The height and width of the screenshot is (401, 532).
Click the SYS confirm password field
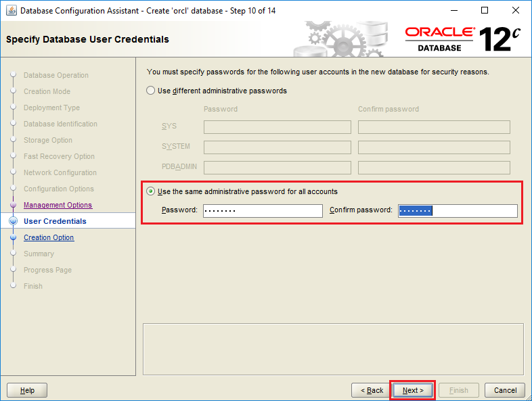[434, 127]
